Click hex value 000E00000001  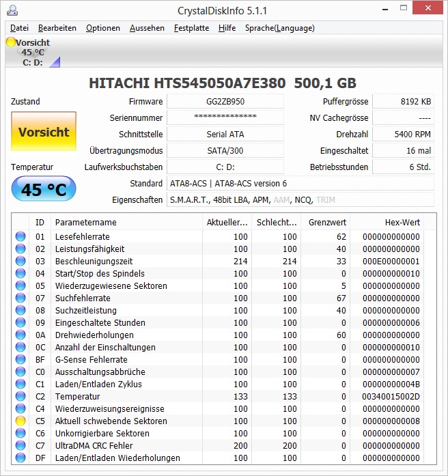[391, 261]
